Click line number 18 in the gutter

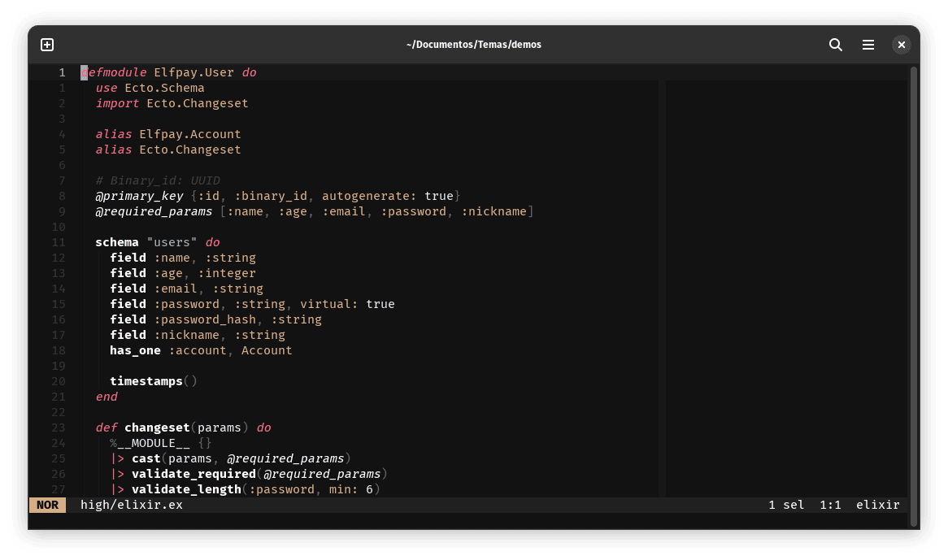(59, 350)
